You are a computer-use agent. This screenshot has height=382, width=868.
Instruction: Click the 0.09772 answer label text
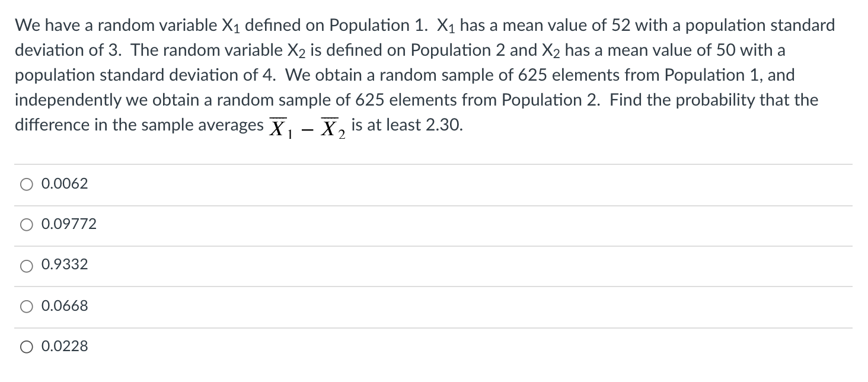68,224
